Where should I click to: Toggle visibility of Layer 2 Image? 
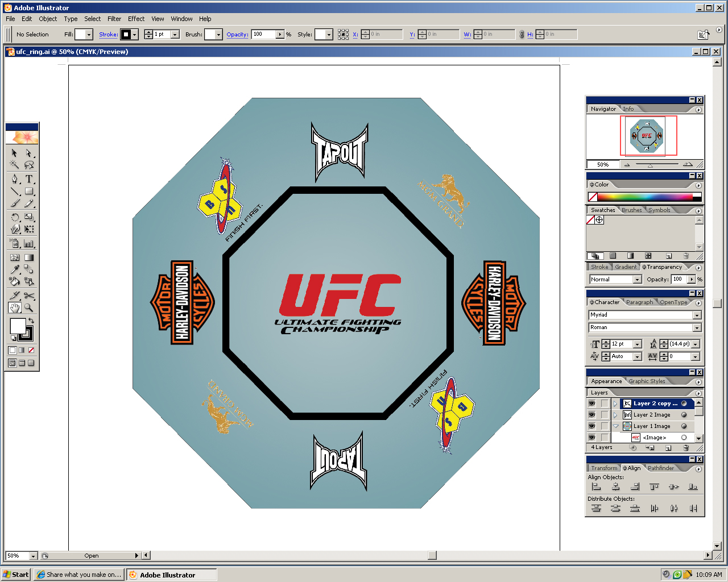[592, 415]
